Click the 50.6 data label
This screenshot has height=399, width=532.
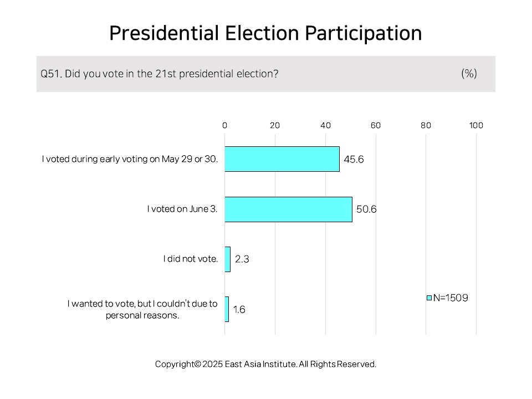(366, 209)
